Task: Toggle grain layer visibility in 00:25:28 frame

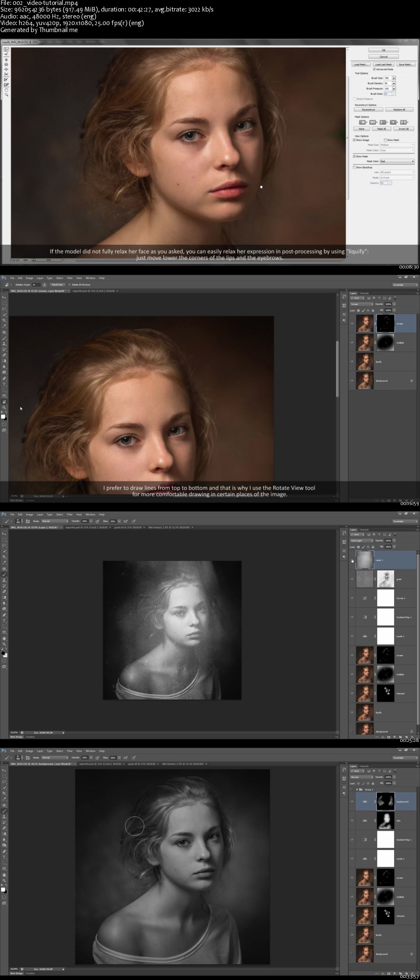Action: [x=352, y=579]
